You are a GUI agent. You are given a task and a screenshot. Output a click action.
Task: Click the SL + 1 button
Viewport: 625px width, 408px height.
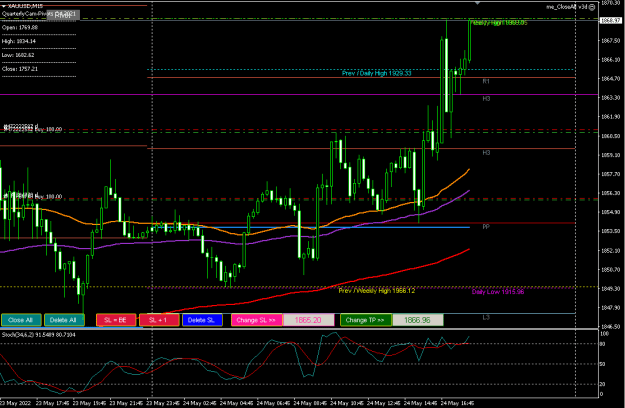click(159, 320)
